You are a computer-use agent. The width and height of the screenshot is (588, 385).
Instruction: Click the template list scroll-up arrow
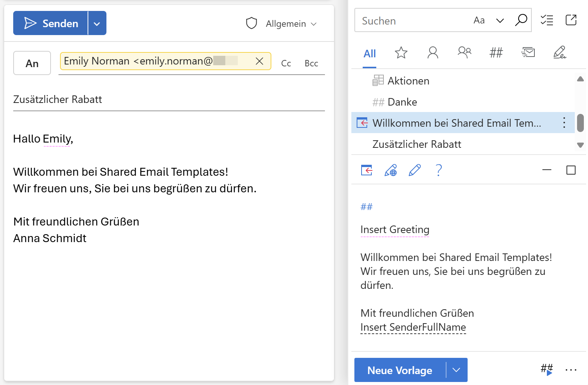pos(580,79)
